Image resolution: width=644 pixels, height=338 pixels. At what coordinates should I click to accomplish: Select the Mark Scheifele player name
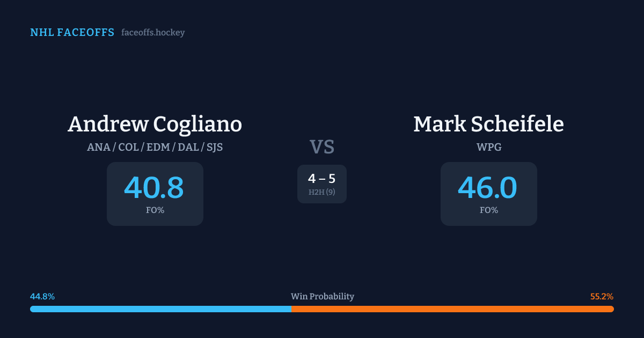[x=488, y=124]
